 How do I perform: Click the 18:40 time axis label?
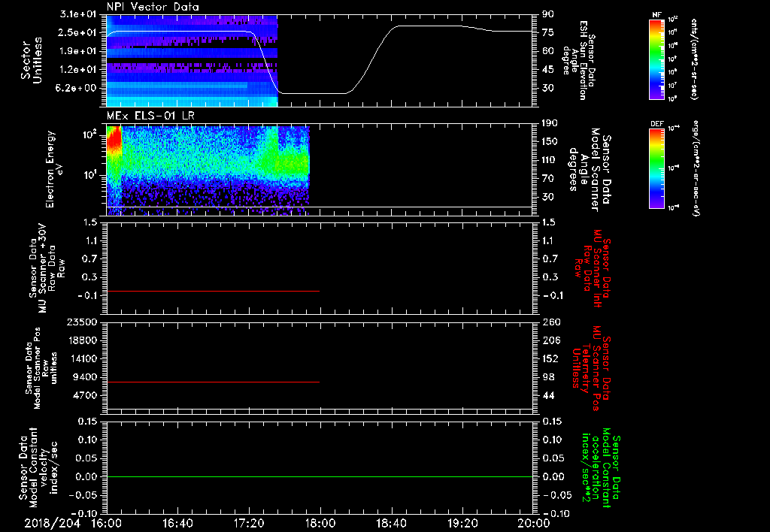[x=391, y=523]
